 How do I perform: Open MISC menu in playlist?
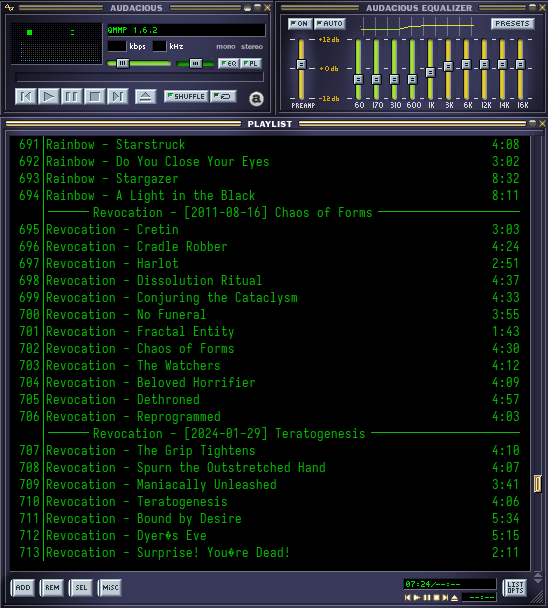[x=110, y=587]
